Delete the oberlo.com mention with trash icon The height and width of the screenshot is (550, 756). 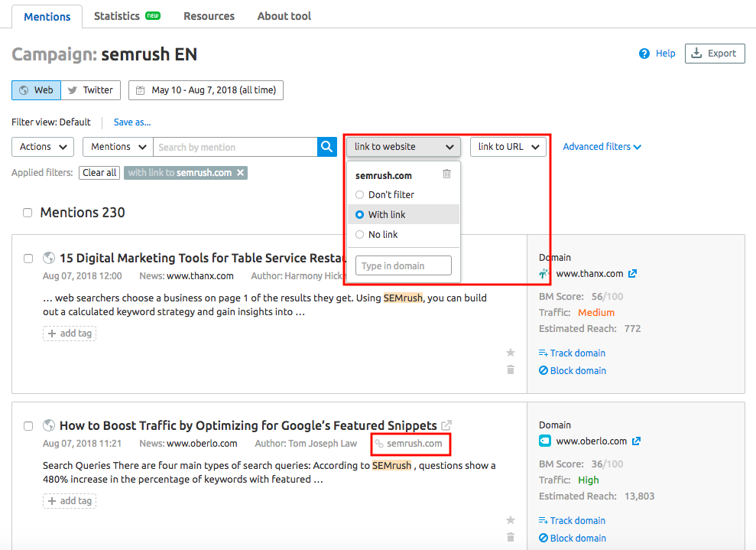coord(511,537)
